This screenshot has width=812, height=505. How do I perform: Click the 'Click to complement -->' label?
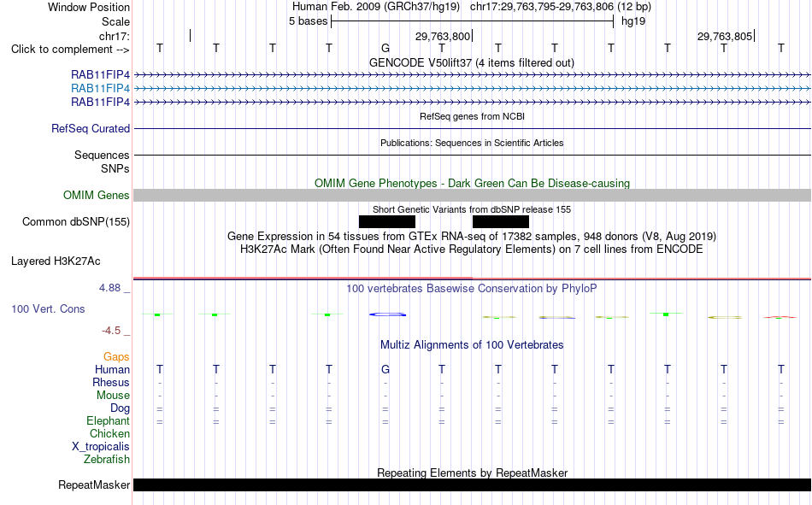(70, 50)
